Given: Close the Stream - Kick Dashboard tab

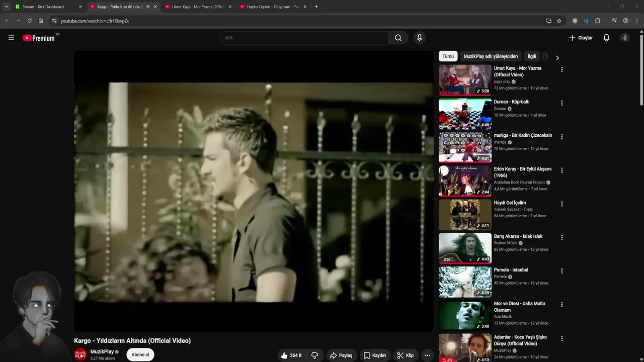Looking at the screenshot, I should tap(80, 7).
